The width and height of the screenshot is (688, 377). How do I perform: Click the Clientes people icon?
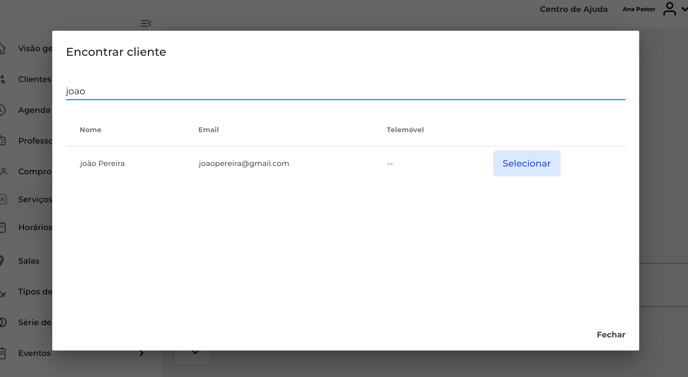click(3, 79)
